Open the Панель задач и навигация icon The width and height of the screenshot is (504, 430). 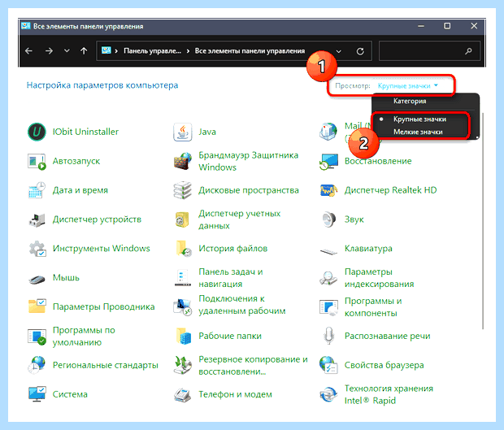183,278
